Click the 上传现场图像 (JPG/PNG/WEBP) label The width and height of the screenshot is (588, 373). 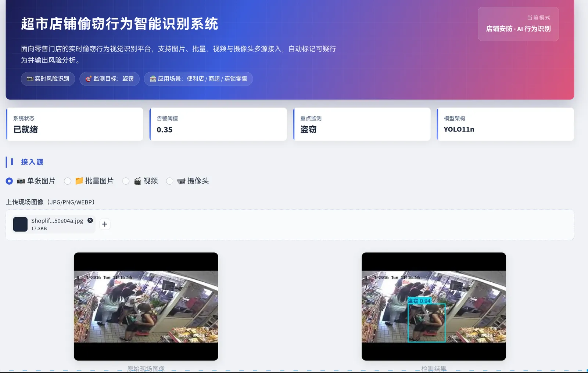50,202
